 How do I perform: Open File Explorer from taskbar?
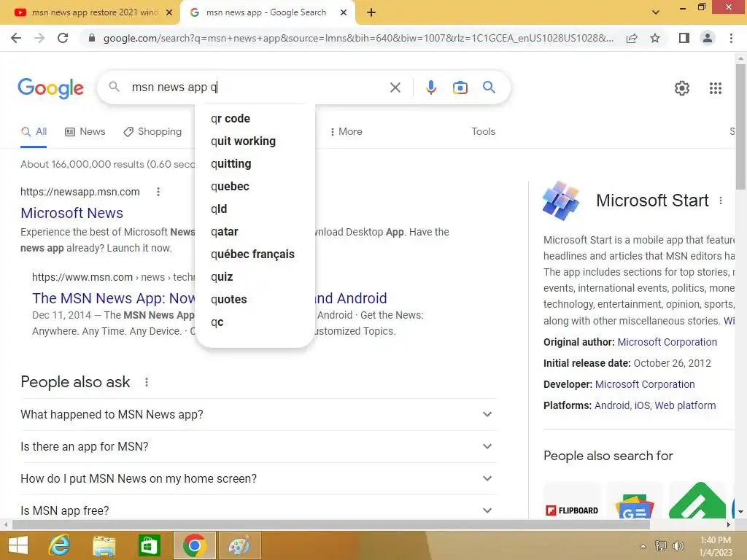(x=104, y=545)
